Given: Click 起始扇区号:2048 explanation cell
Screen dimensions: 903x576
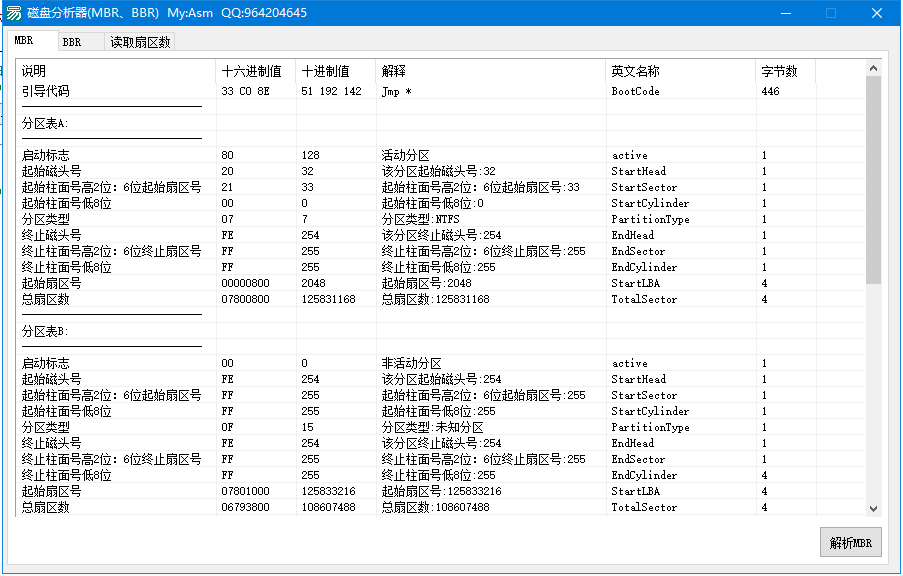Looking at the screenshot, I should pos(426,283).
